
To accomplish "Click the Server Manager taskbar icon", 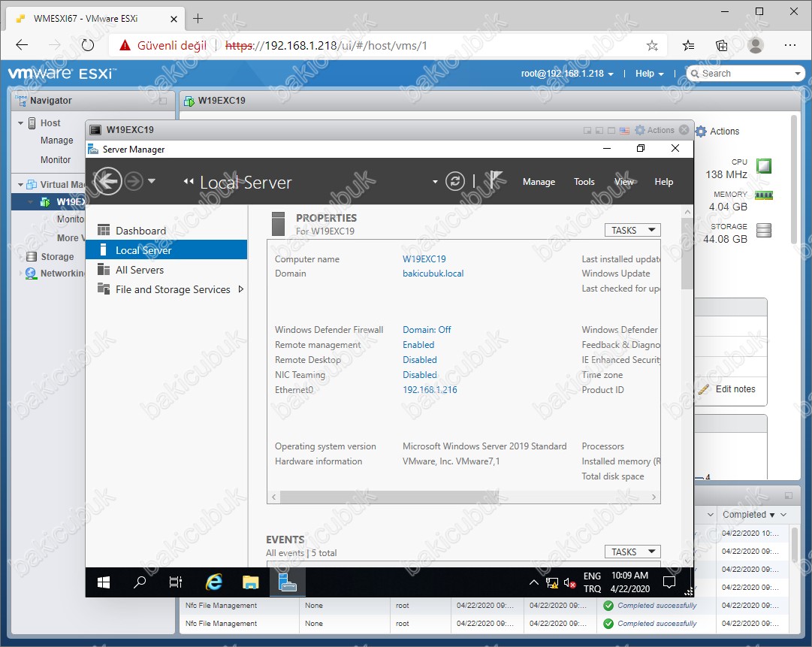I will pos(288,583).
